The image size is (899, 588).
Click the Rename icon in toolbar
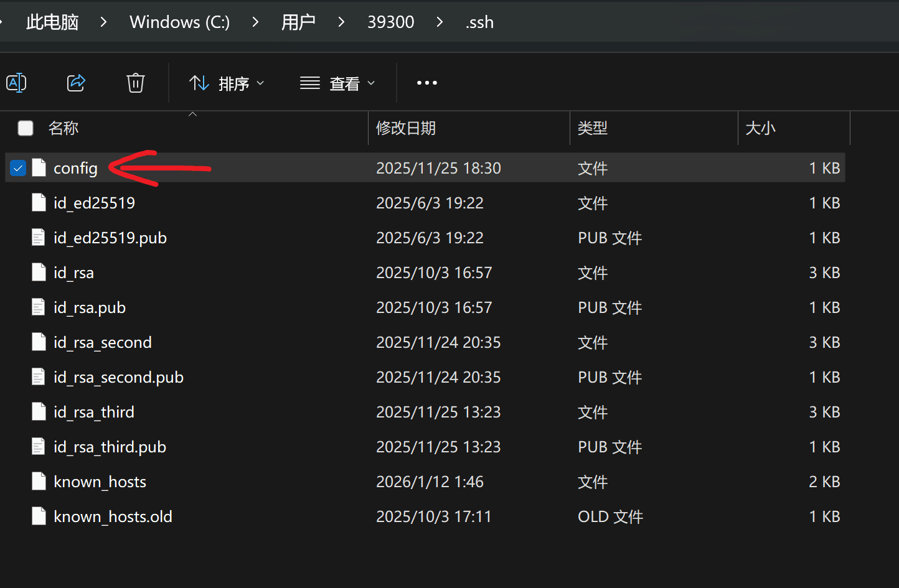tap(16, 83)
